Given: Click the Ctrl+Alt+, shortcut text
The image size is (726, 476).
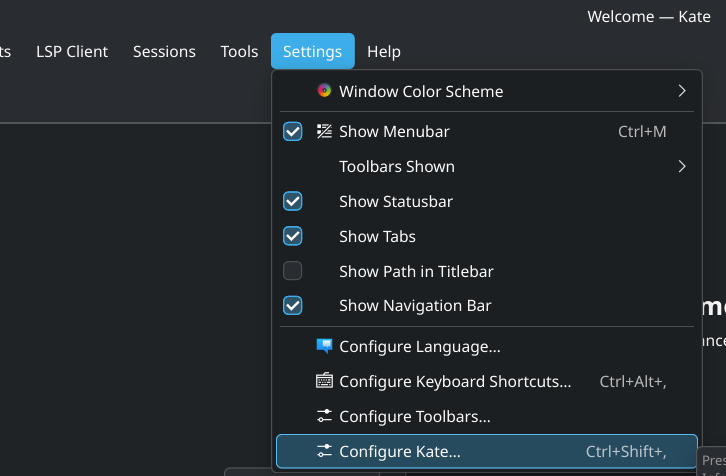Looking at the screenshot, I should pos(633,382).
